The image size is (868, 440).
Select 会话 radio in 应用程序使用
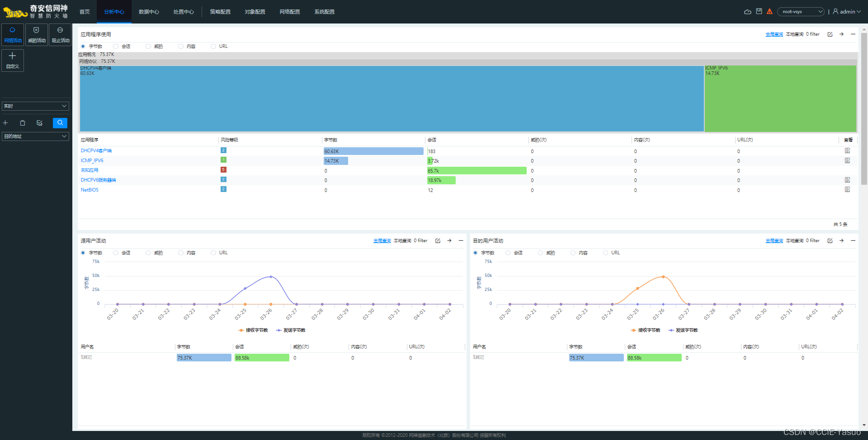tap(116, 47)
